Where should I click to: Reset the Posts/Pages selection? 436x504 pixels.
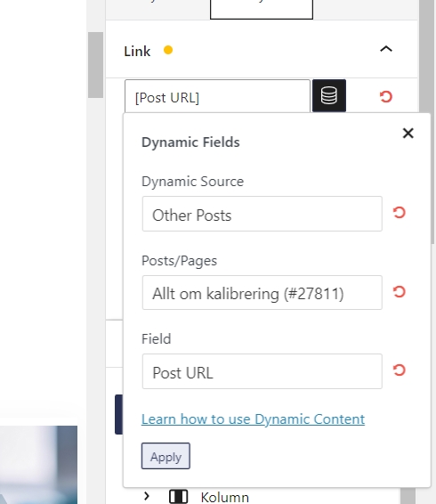[x=399, y=292]
